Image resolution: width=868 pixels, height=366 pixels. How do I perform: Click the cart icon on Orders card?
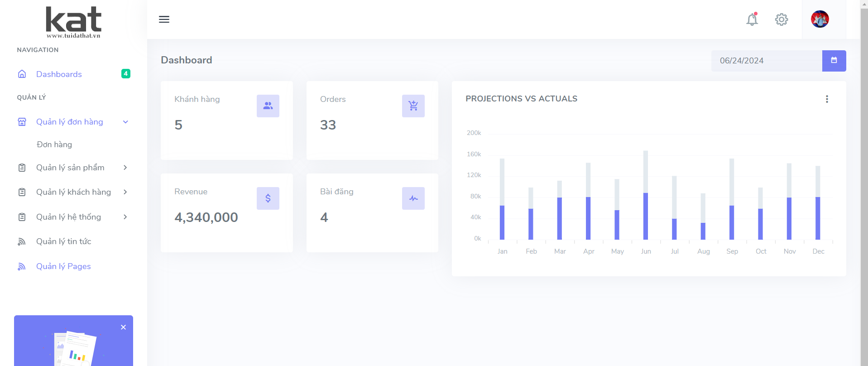click(x=413, y=106)
